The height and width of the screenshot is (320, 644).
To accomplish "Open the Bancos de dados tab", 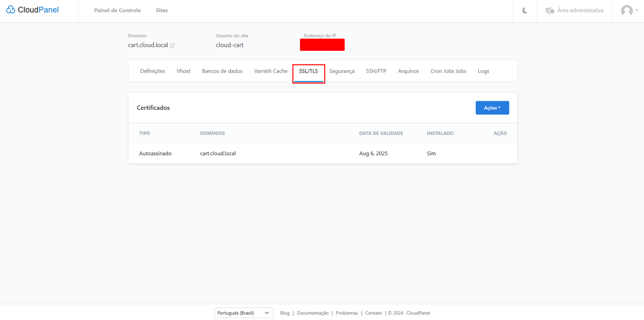I will [x=222, y=71].
